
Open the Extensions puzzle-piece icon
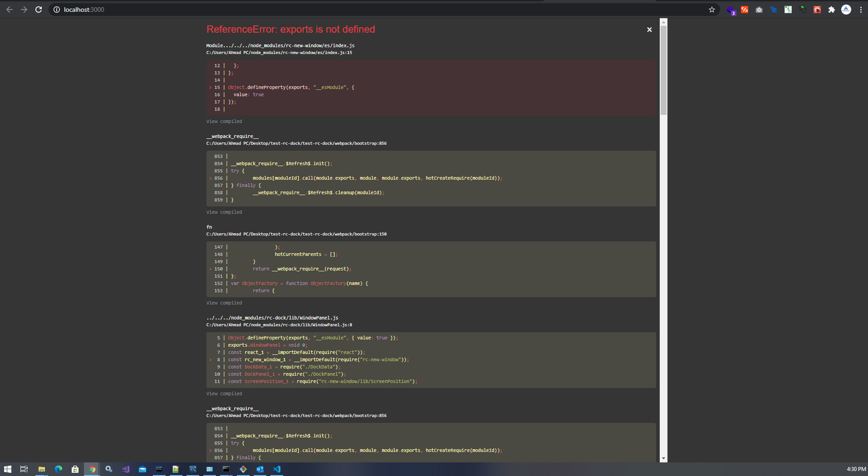[x=832, y=10]
